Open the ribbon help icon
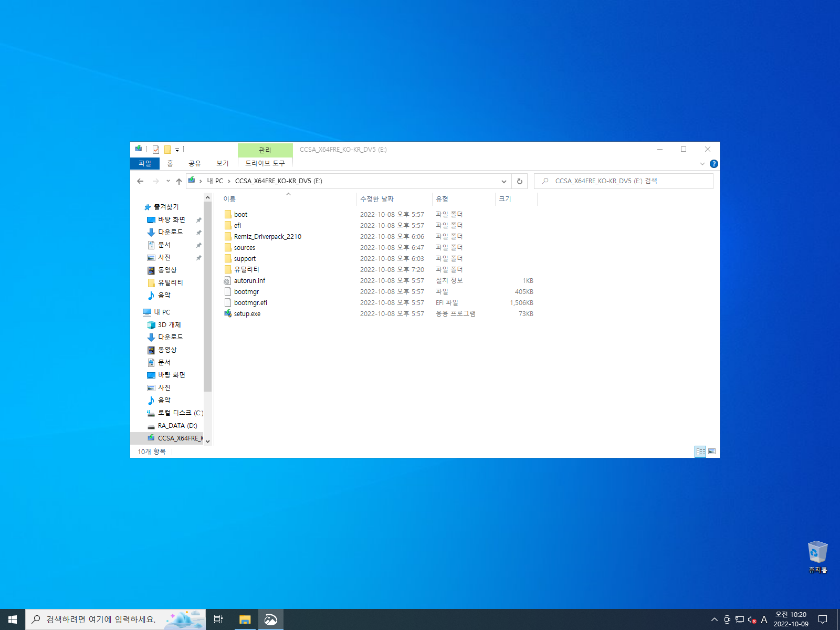 tap(714, 164)
